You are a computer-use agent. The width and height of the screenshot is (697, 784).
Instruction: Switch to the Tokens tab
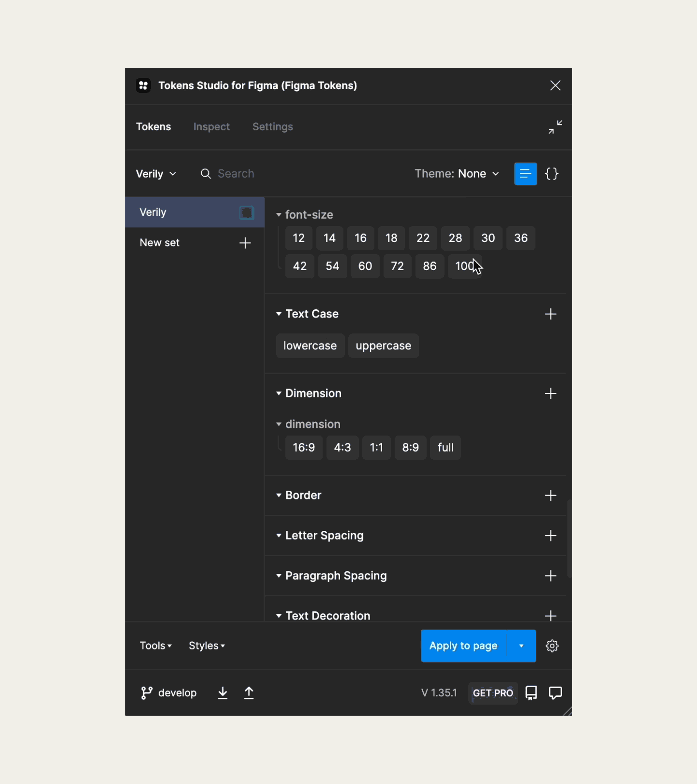(153, 127)
